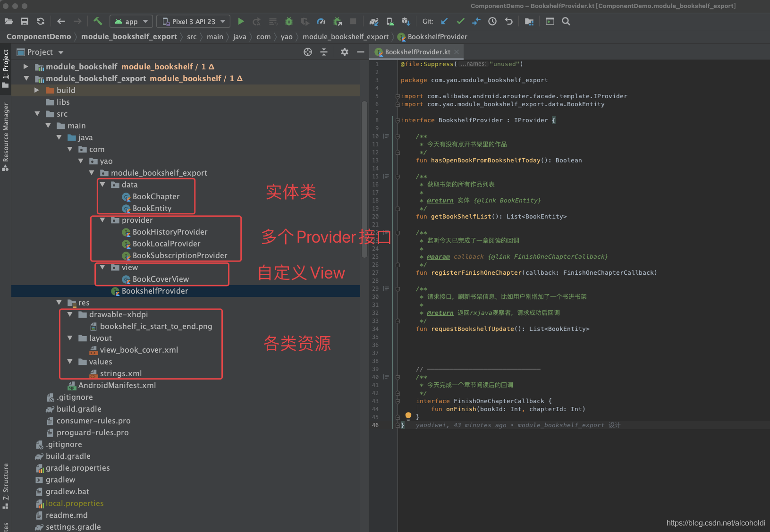Open Pixel 3 API 23 device dropdown
Viewport: 770px width, 532px height.
coord(194,21)
